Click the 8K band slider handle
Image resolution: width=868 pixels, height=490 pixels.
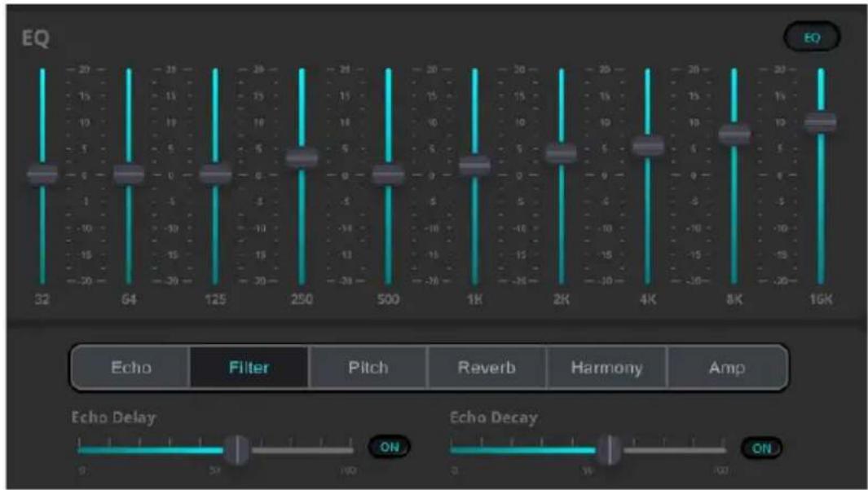tap(734, 135)
